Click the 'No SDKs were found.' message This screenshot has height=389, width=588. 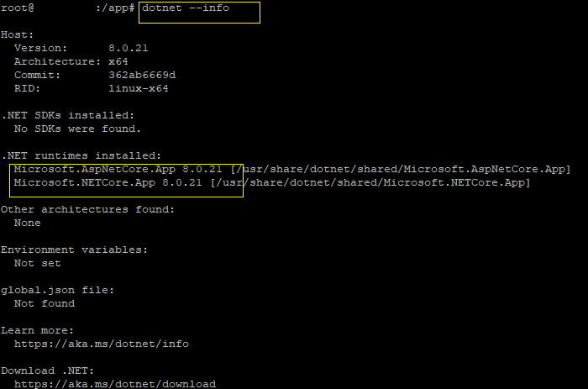click(77, 129)
